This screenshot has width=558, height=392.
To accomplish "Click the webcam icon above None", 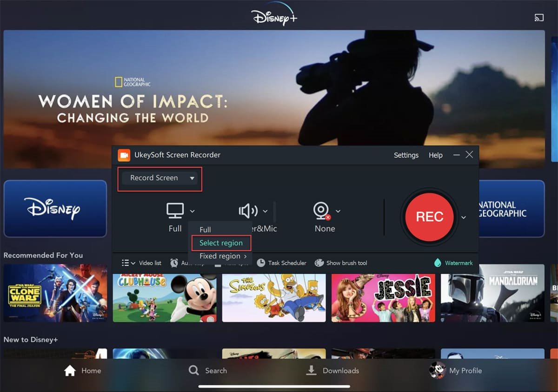I will point(322,211).
